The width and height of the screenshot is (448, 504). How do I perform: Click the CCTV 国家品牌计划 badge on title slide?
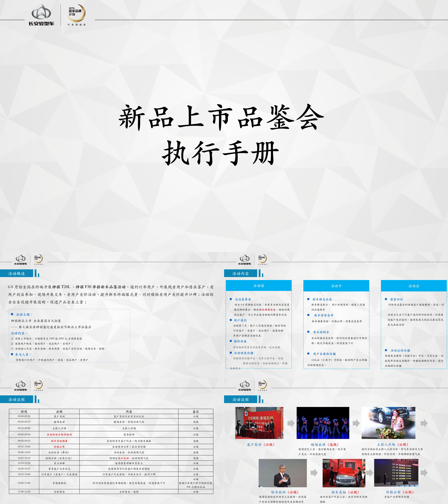(77, 15)
